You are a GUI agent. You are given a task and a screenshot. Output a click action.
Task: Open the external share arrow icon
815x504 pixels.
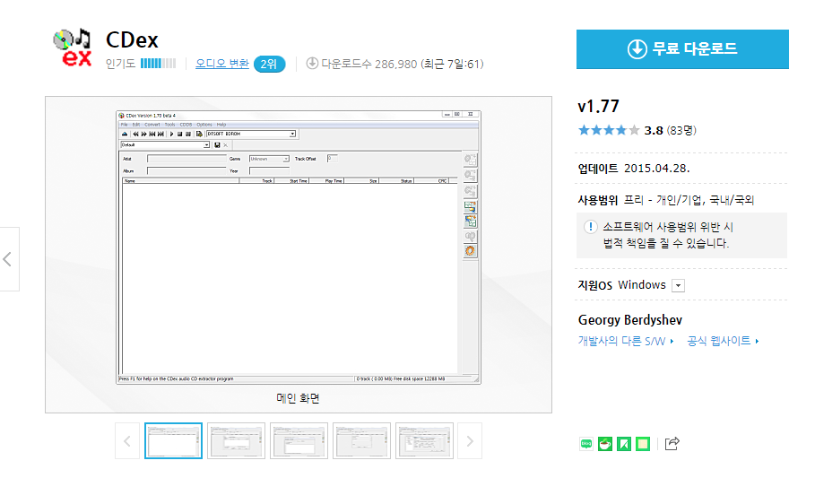672,443
